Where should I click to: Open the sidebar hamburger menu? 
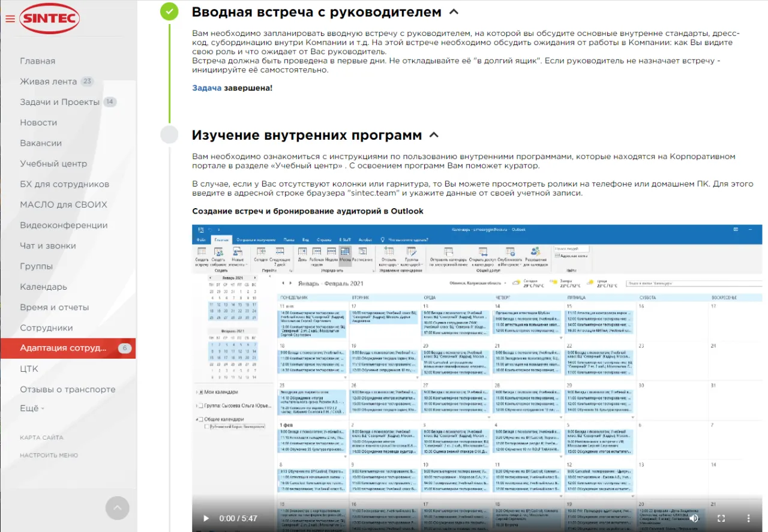pos(10,18)
